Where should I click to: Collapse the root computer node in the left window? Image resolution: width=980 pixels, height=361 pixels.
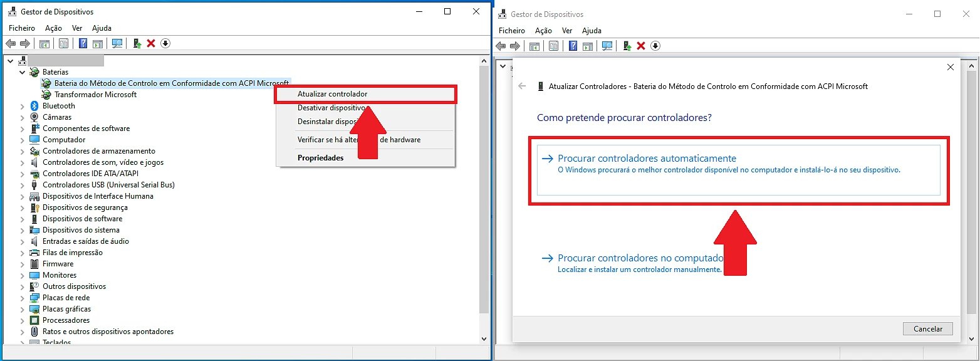(11, 61)
